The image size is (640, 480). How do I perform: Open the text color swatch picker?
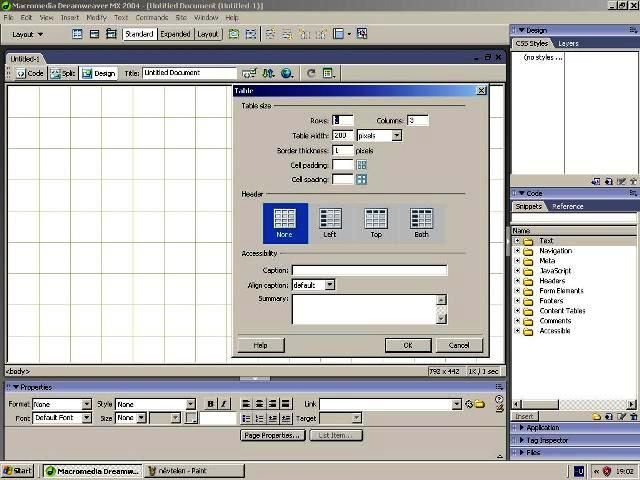[x=192, y=418]
